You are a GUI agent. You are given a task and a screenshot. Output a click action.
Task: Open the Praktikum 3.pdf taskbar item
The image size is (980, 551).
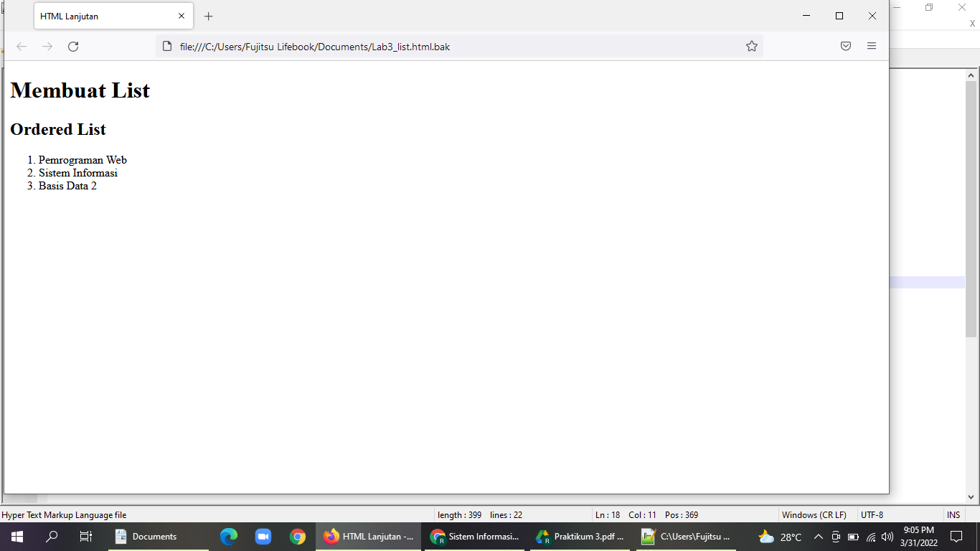(x=580, y=536)
